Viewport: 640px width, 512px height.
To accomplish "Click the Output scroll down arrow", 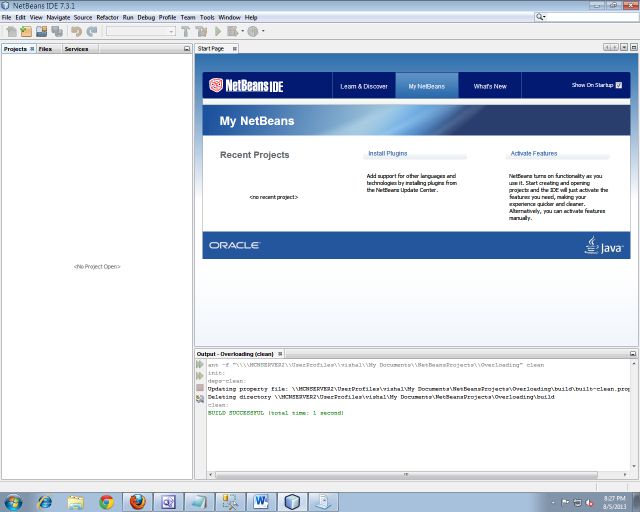I will tap(634, 466).
